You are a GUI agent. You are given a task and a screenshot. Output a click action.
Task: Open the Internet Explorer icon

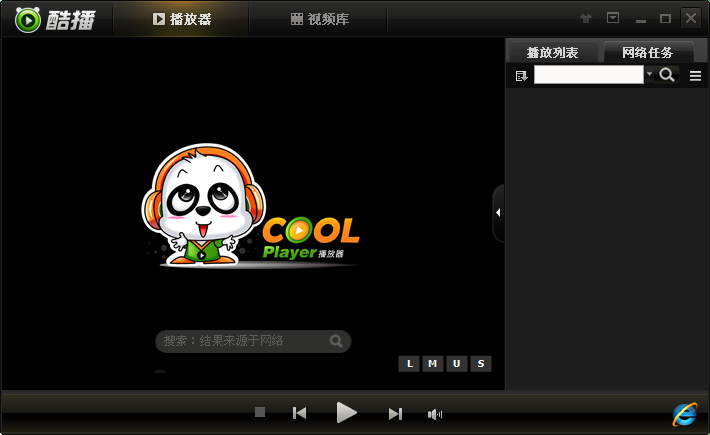(x=685, y=414)
